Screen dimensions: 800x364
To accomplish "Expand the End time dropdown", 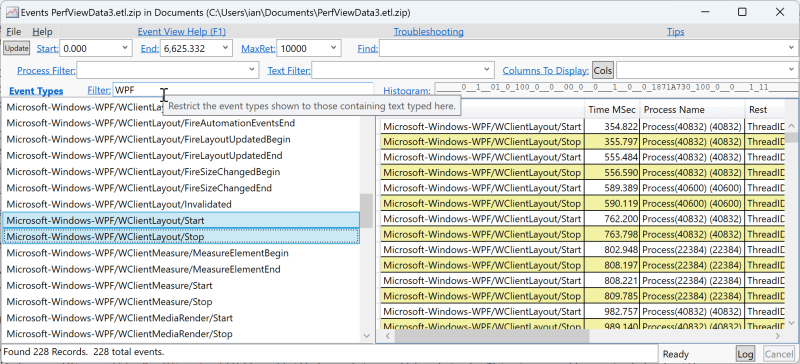I will 226,48.
